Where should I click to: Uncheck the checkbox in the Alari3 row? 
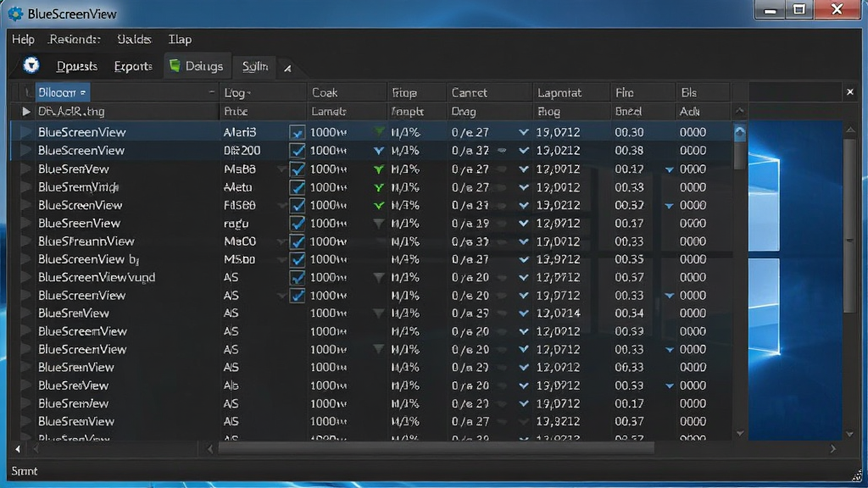click(x=298, y=132)
